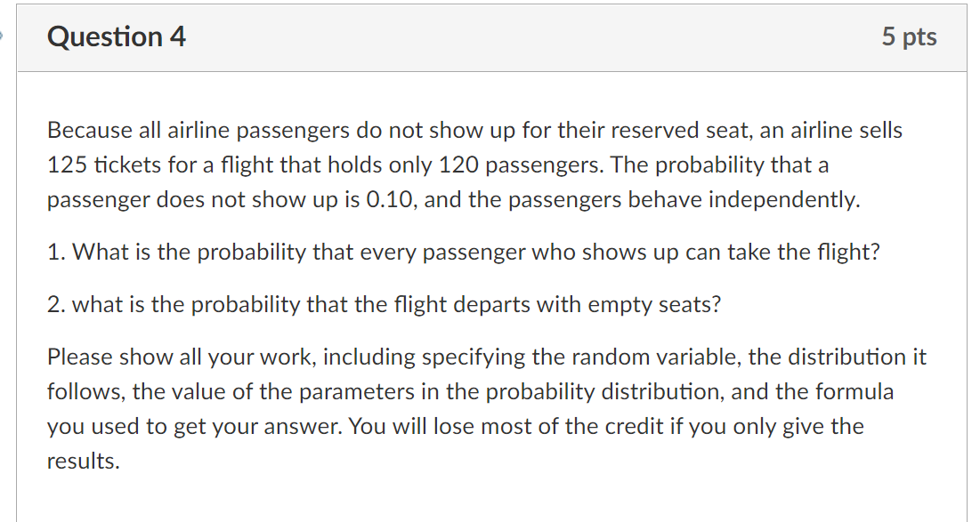Click 'You will lose most of the credit'

pos(506,427)
